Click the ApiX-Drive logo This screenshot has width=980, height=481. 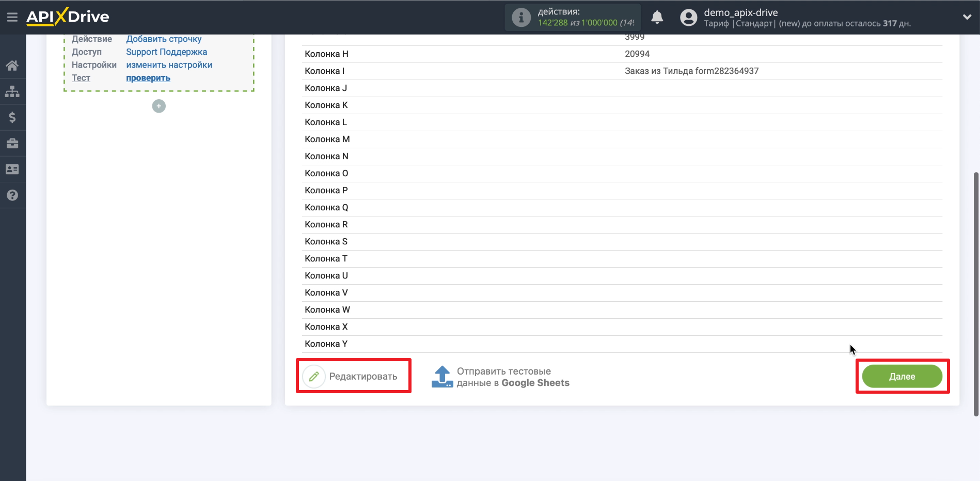pyautogui.click(x=68, y=17)
